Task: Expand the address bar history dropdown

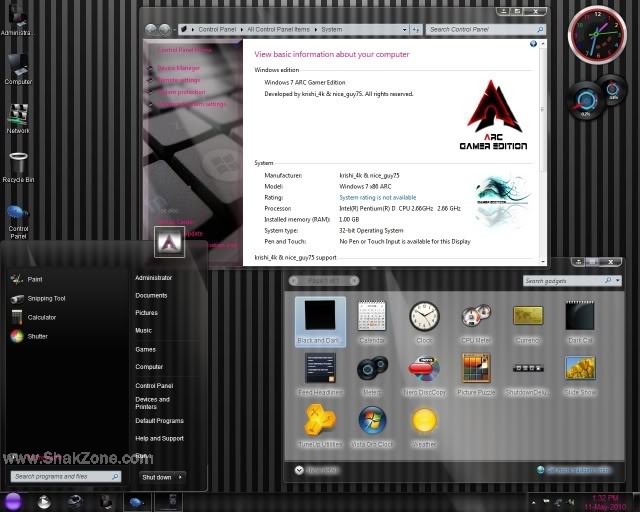Action: (x=404, y=29)
